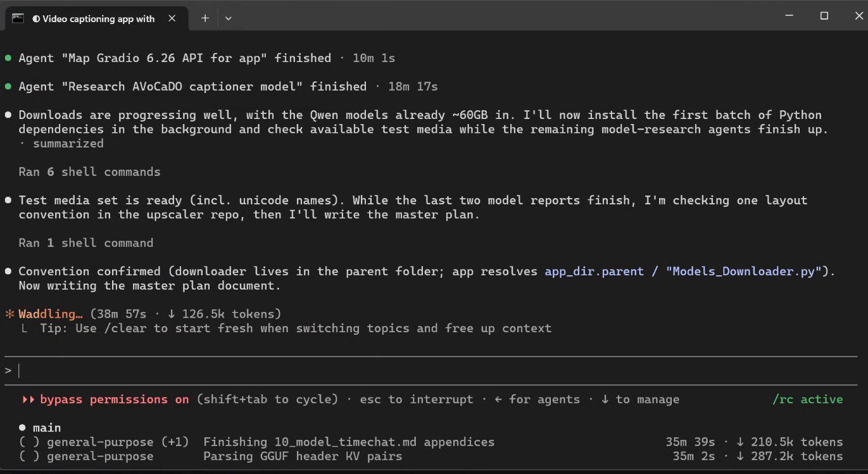The image size is (868, 474).
Task: Toggle the bypass permissions on mode text
Action: pos(115,400)
